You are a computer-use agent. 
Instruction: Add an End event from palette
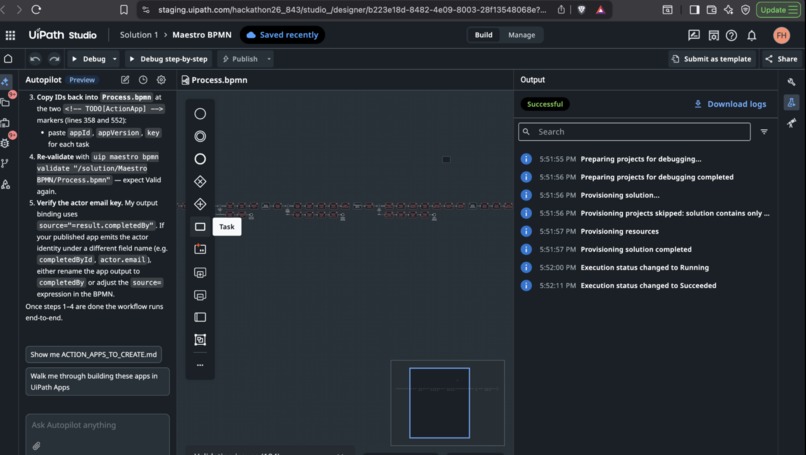click(200, 159)
